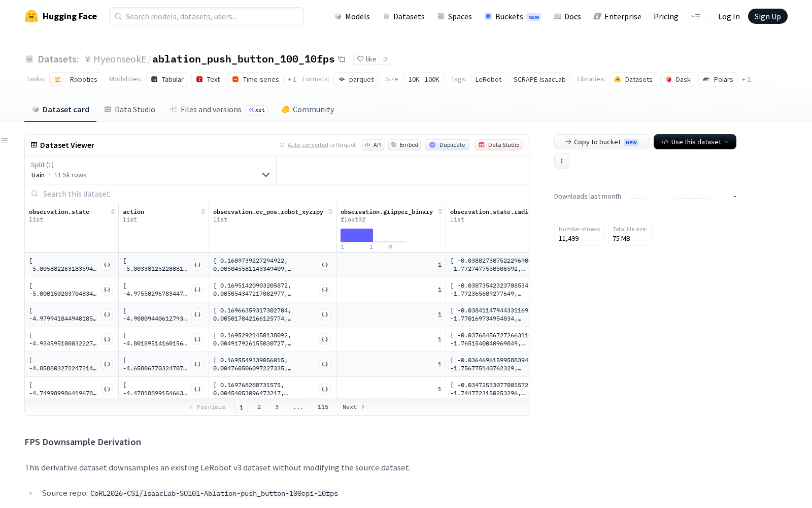Switch to the Dataset card tab
This screenshot has width=812, height=508.
pyautogui.click(x=60, y=110)
